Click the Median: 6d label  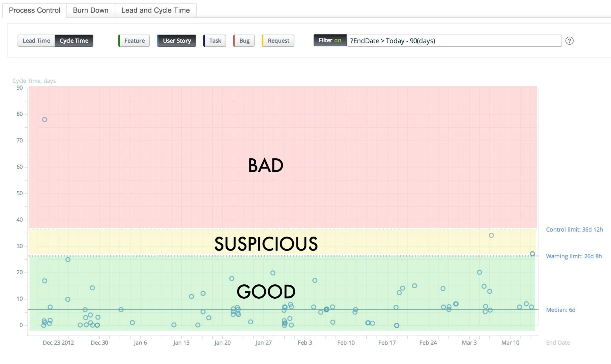(x=561, y=310)
